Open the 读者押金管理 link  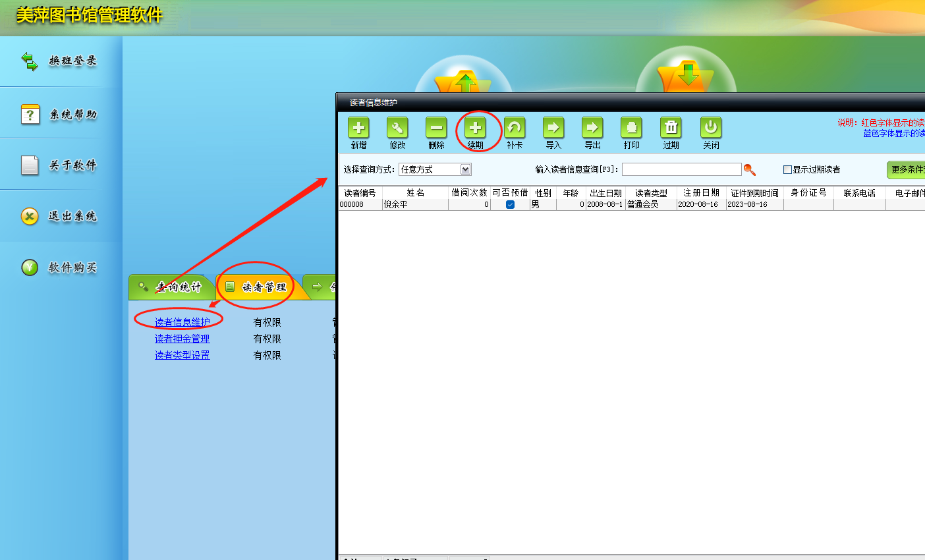pyautogui.click(x=182, y=339)
